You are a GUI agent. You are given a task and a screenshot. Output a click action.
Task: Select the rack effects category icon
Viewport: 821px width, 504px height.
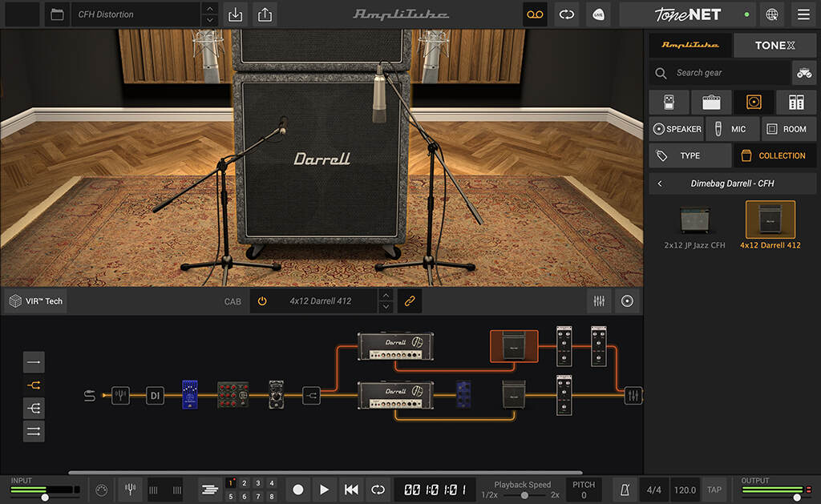pos(796,102)
